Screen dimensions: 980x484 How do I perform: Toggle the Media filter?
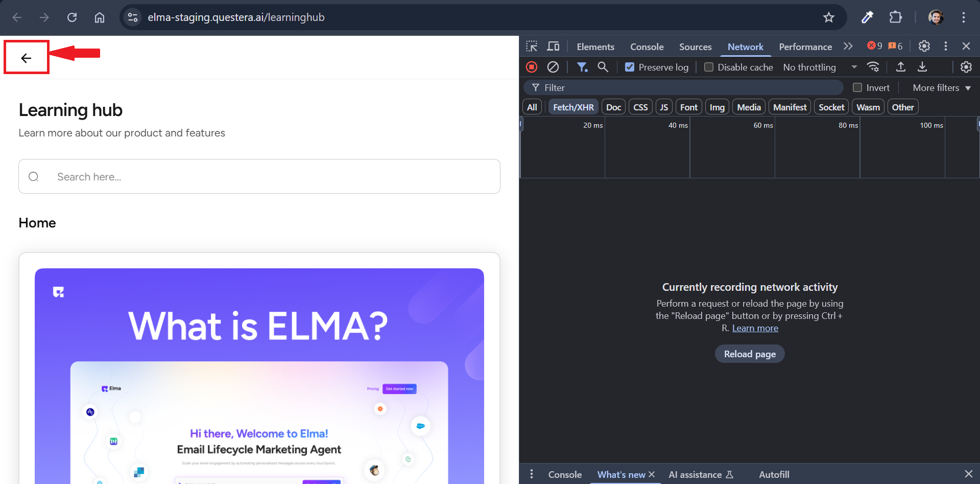tap(749, 107)
